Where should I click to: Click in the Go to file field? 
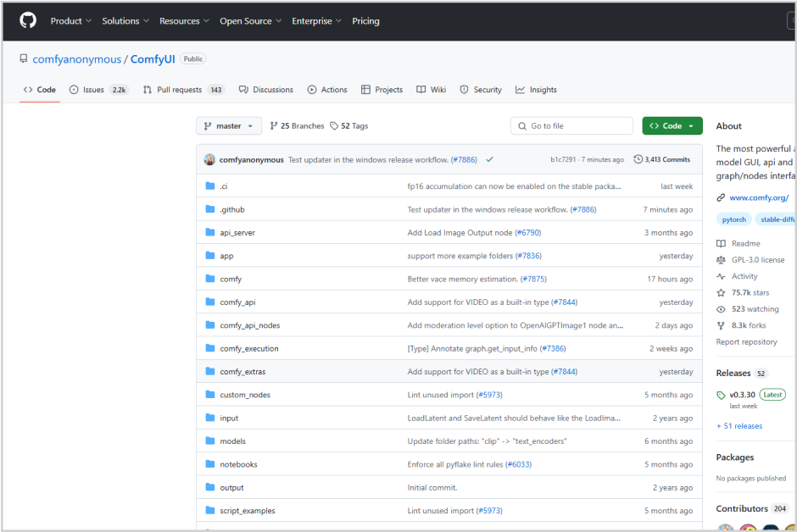[571, 125]
